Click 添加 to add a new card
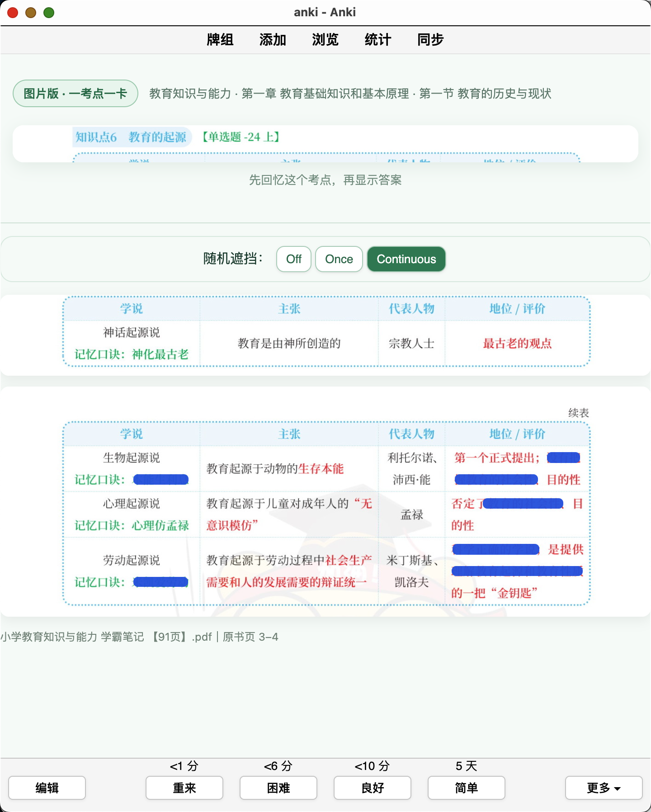 point(273,40)
